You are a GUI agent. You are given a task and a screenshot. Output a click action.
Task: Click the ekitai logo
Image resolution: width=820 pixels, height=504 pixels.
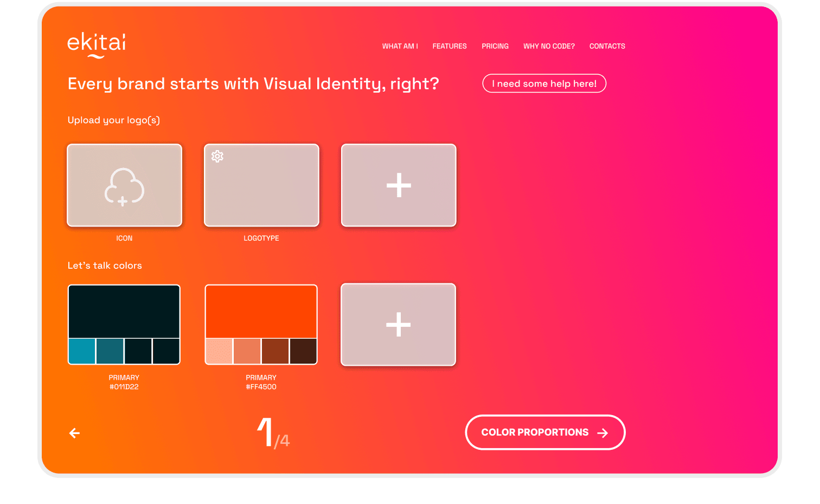click(97, 44)
